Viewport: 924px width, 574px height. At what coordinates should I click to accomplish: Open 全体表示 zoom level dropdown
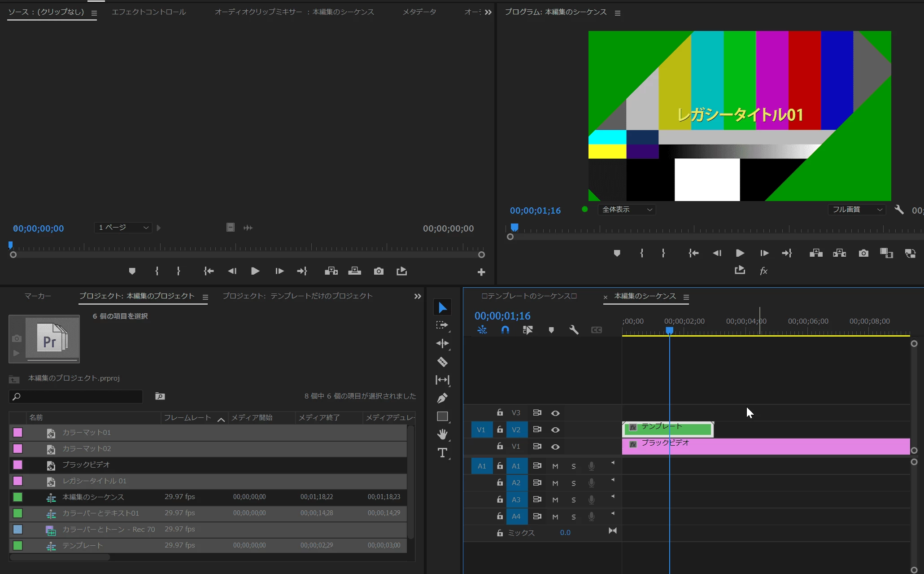627,210
